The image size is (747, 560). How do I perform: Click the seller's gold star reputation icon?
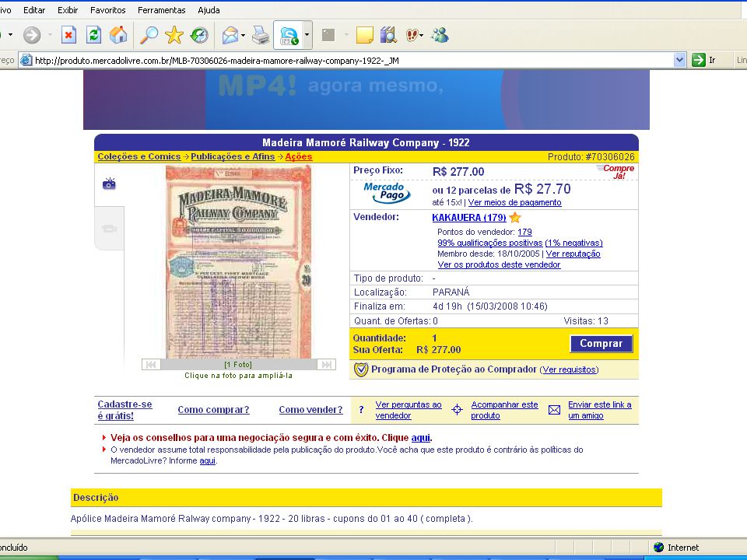click(514, 218)
